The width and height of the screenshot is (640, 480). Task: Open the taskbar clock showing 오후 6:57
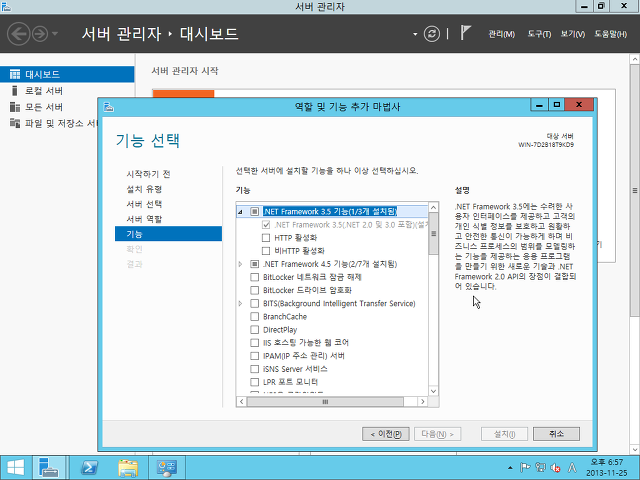tap(608, 468)
